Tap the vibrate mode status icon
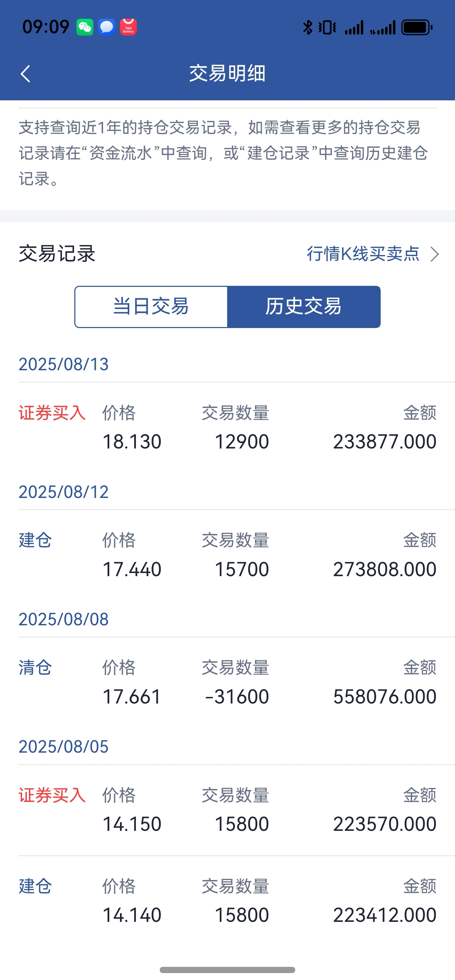Viewport: 455px width, 980px height. 327,27
